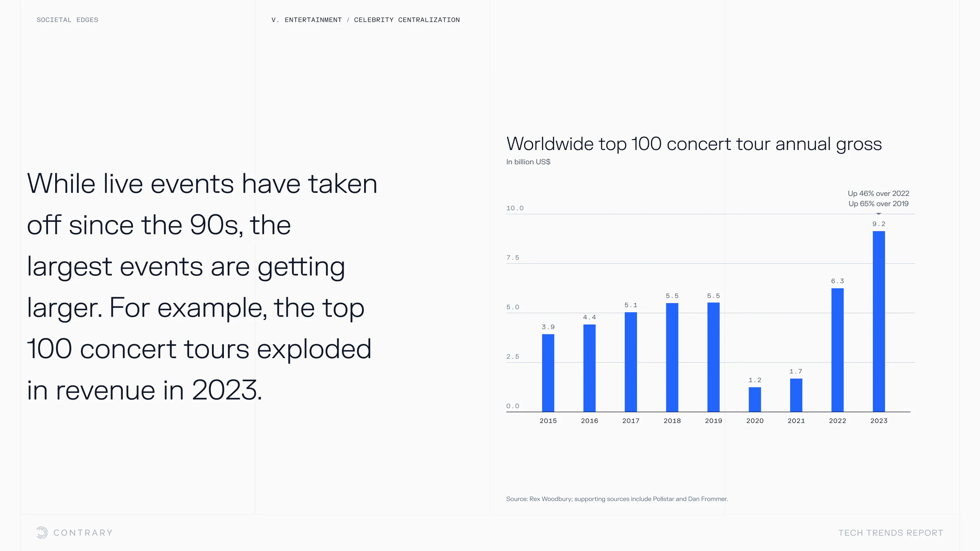Click the 10.0 y-axis gridline label
Viewport: 980px width, 551px height.
pyautogui.click(x=515, y=208)
